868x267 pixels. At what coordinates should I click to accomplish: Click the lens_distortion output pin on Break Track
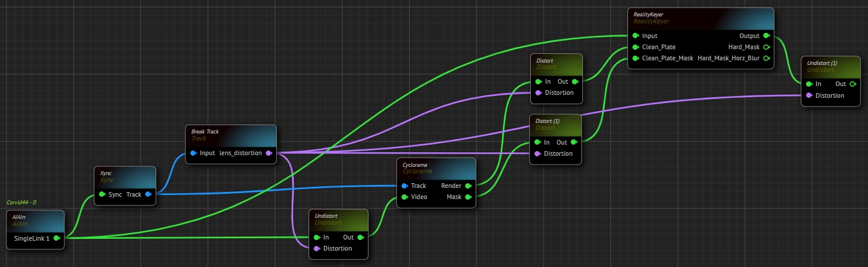coord(269,153)
